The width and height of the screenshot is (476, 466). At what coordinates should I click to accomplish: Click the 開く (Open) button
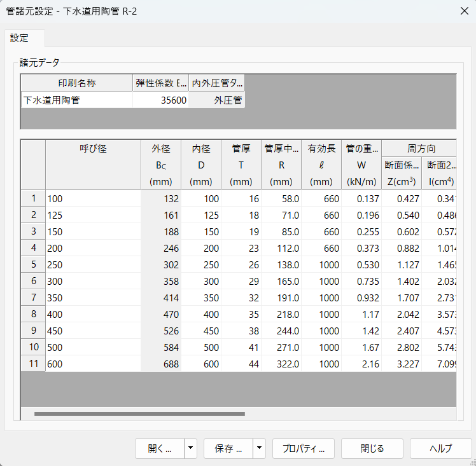(x=160, y=448)
